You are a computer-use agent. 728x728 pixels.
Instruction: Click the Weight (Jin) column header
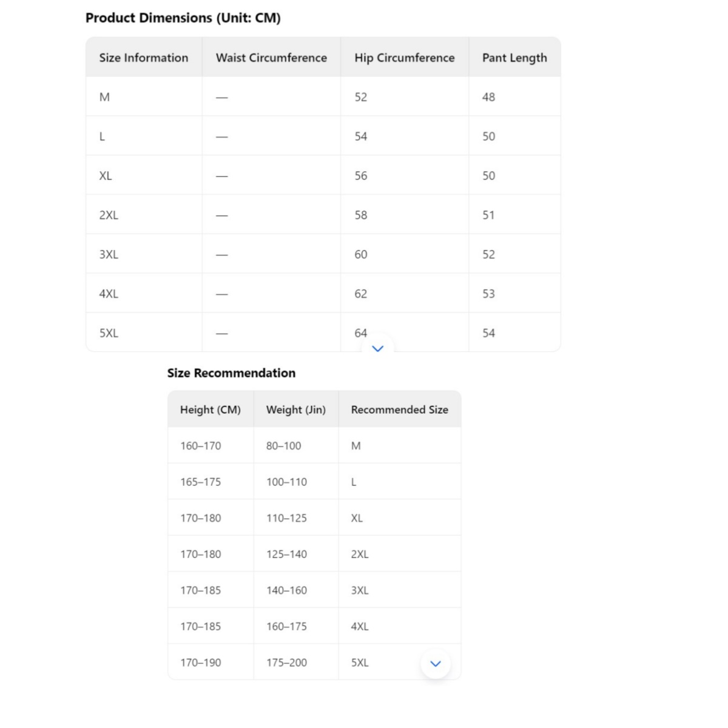pyautogui.click(x=296, y=409)
